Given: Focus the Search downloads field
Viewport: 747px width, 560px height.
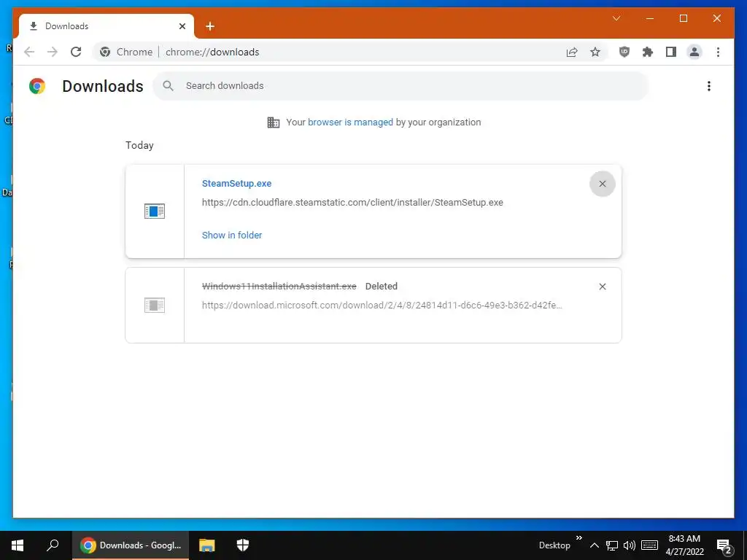Looking at the screenshot, I should (x=401, y=86).
